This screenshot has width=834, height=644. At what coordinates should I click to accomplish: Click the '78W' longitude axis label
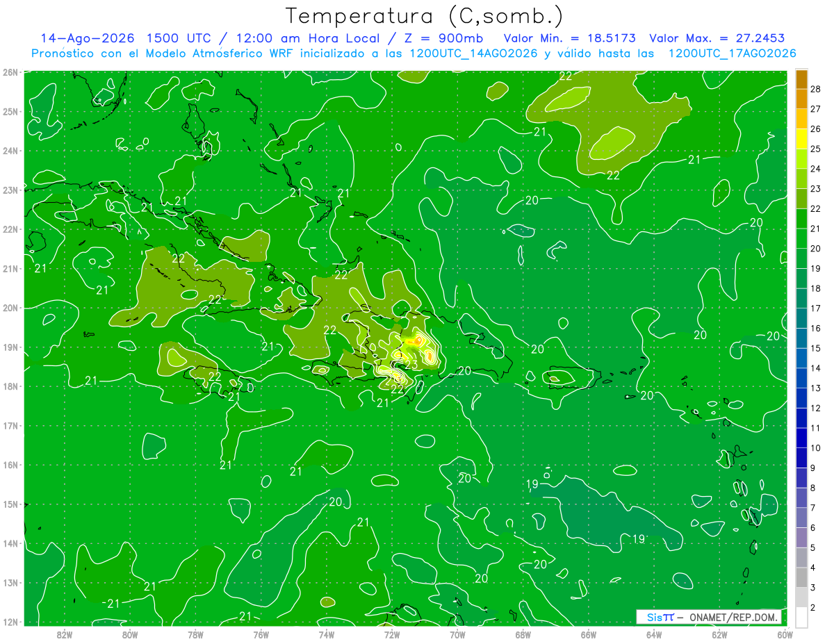coord(195,634)
